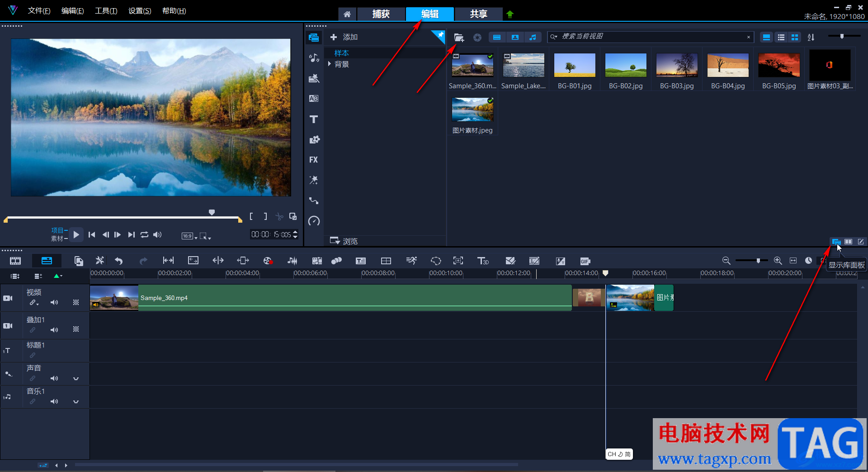Open the Transitions library (AB icon)
The height and width of the screenshot is (472, 868).
[314, 99]
